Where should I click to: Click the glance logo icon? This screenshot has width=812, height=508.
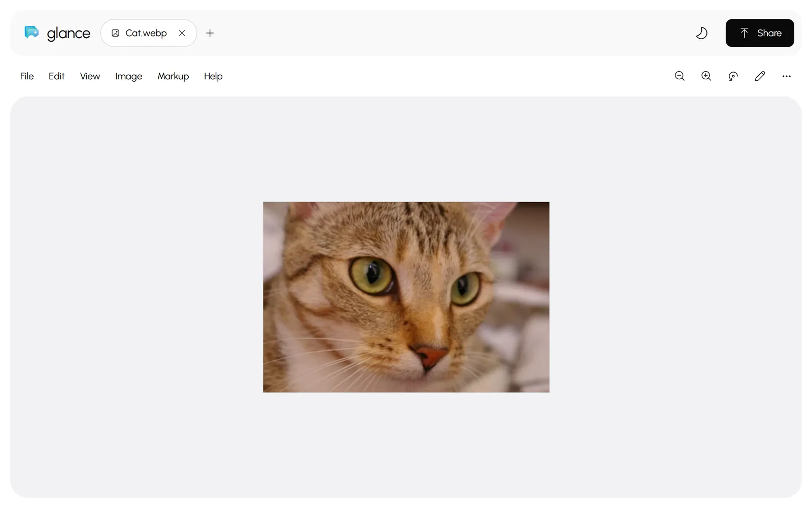31,33
